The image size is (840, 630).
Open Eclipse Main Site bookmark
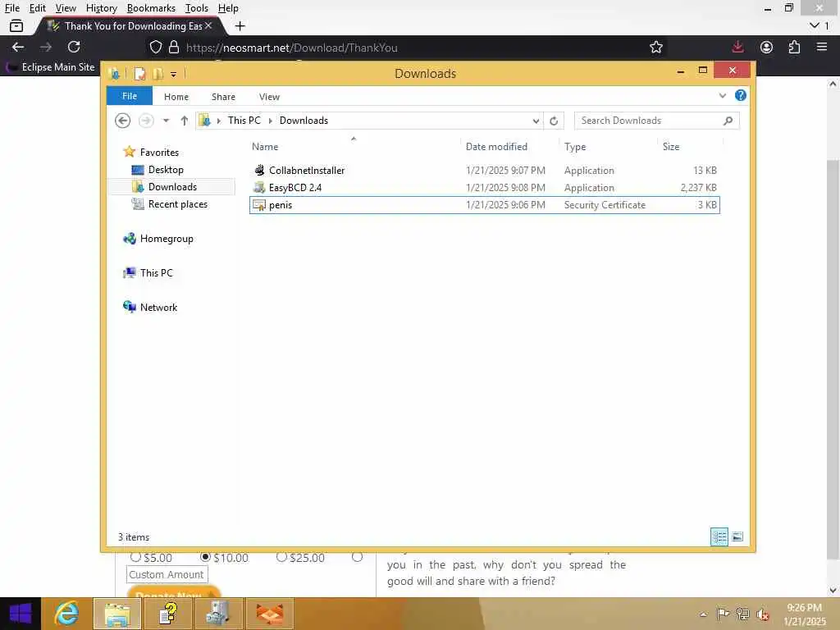pyautogui.click(x=51, y=67)
